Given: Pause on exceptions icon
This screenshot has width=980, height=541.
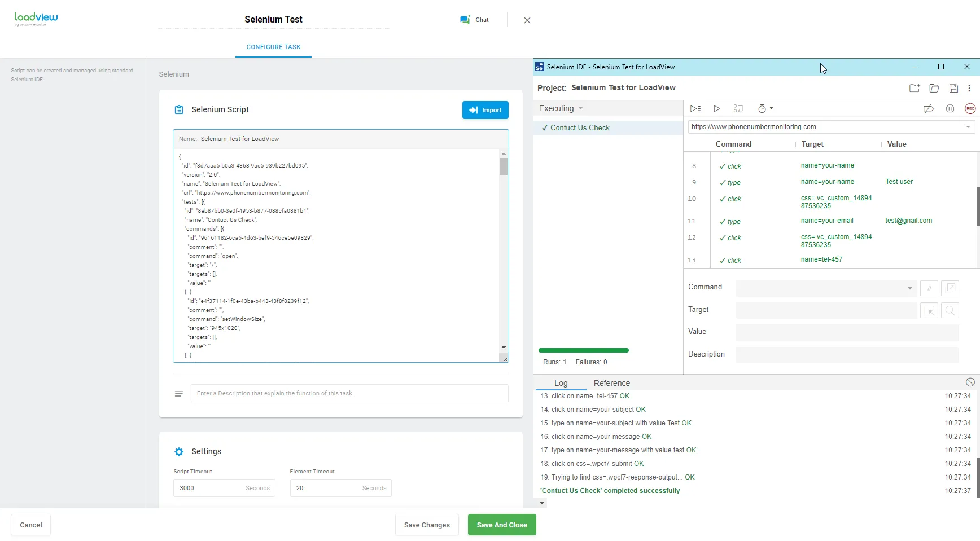Looking at the screenshot, I should click(950, 108).
